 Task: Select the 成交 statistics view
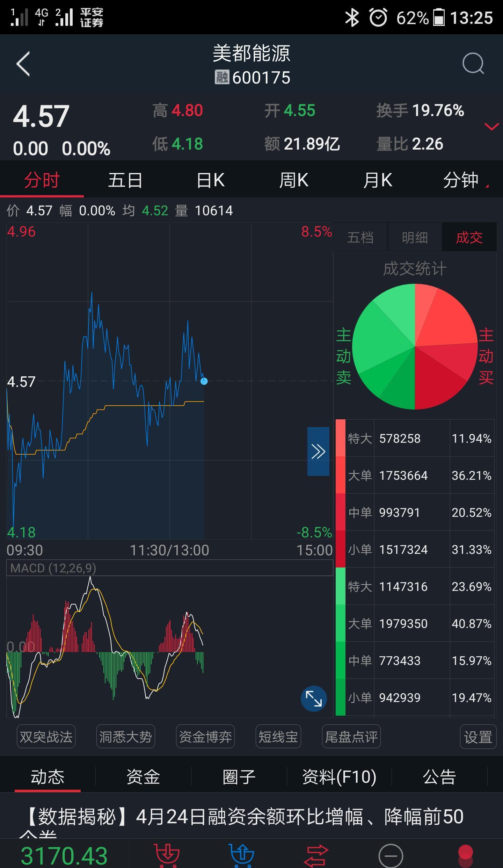pyautogui.click(x=469, y=238)
